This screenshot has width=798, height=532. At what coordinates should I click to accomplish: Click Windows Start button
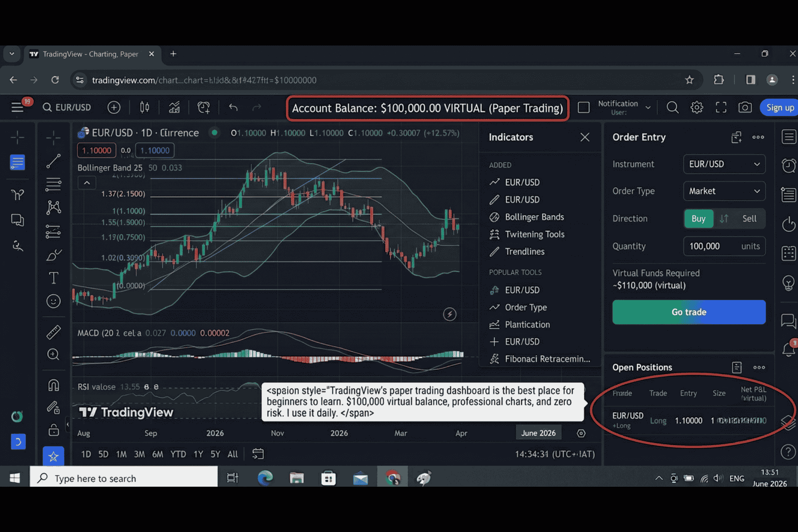[15, 478]
